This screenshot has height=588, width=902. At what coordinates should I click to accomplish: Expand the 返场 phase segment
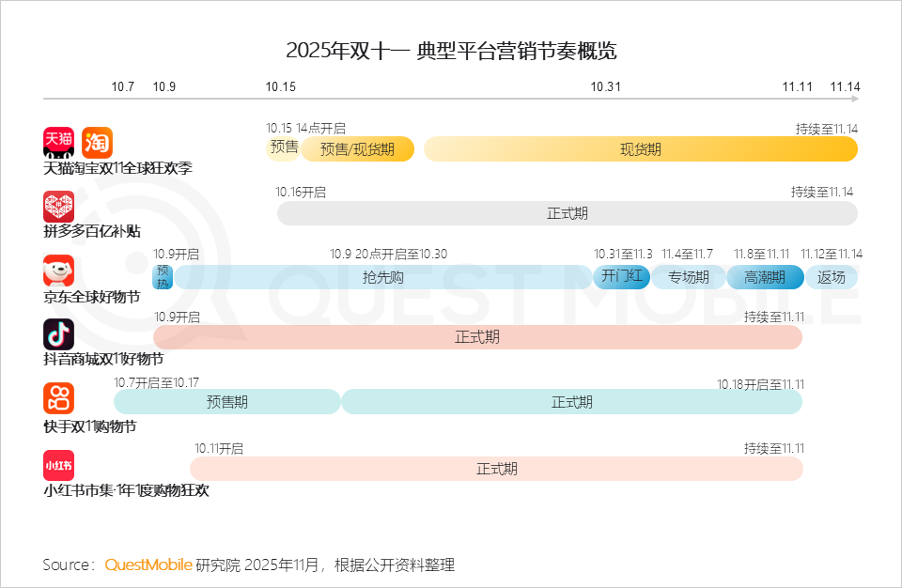click(x=831, y=276)
